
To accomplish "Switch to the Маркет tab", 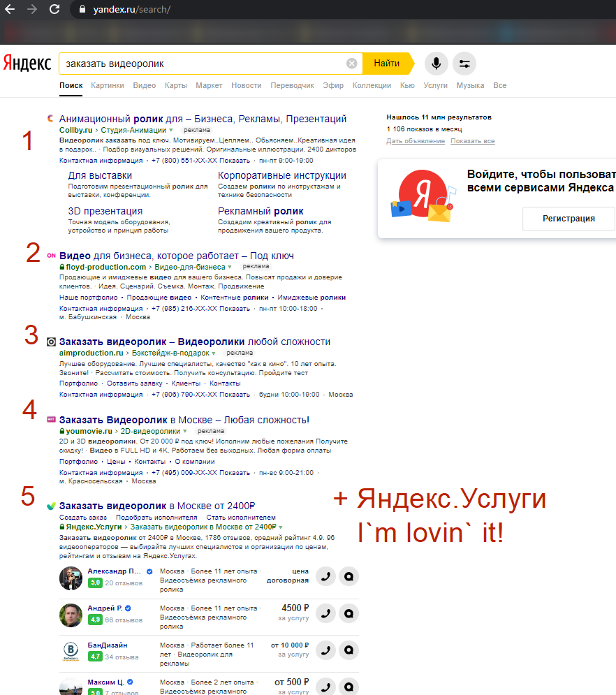I will click(209, 85).
